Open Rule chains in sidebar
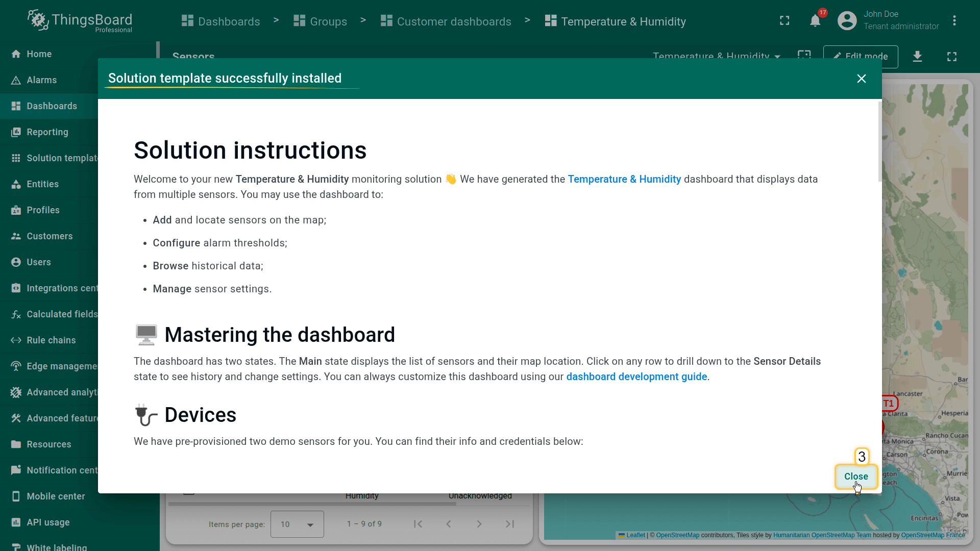The height and width of the screenshot is (551, 980). point(51,340)
